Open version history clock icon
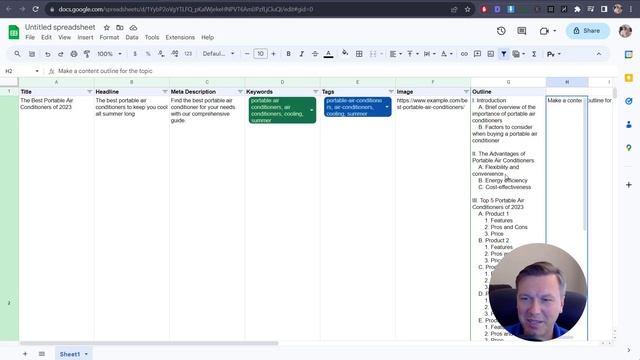The width and height of the screenshot is (640, 360). pyautogui.click(x=501, y=31)
